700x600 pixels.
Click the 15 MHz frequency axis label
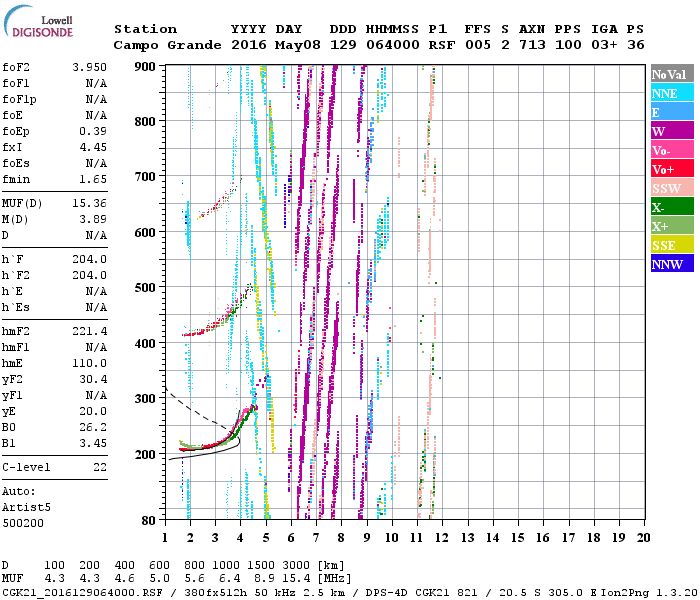coord(518,538)
